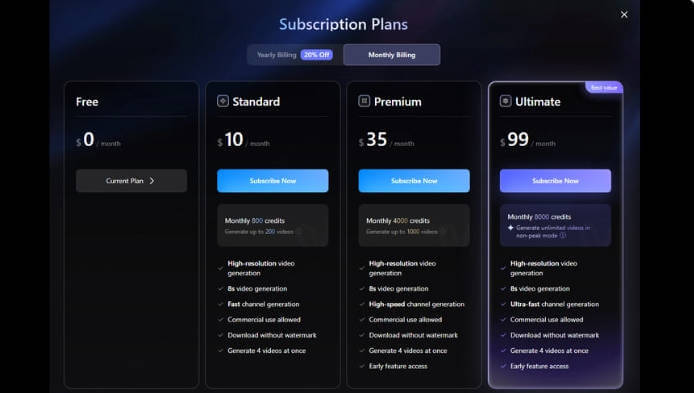Subscribe to the Standard plan

273,181
